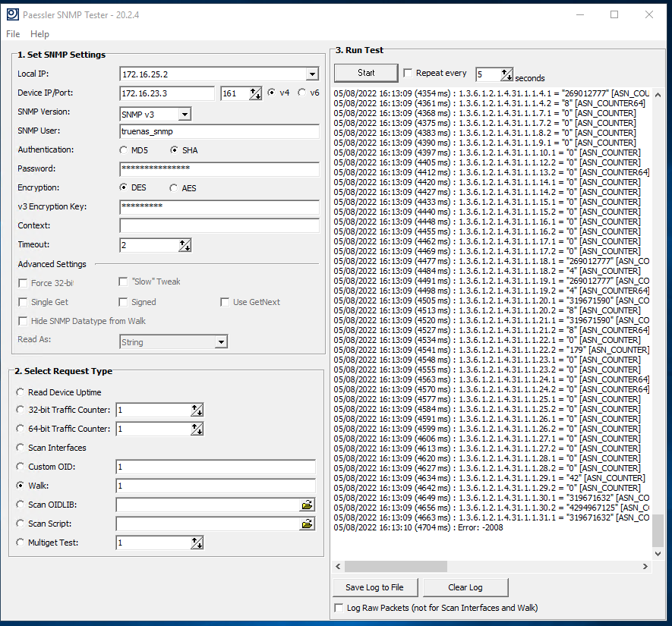Select DES encryption
This screenshot has height=626, width=672.
click(x=124, y=187)
